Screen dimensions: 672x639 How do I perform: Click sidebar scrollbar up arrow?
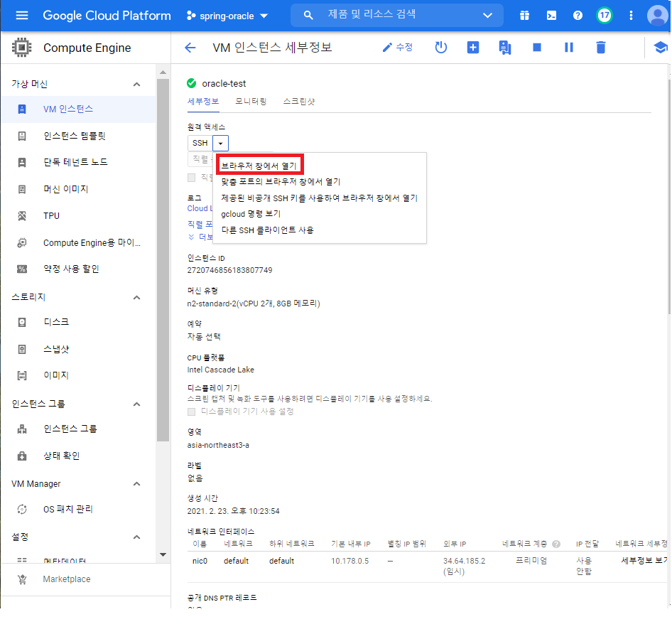pos(163,73)
